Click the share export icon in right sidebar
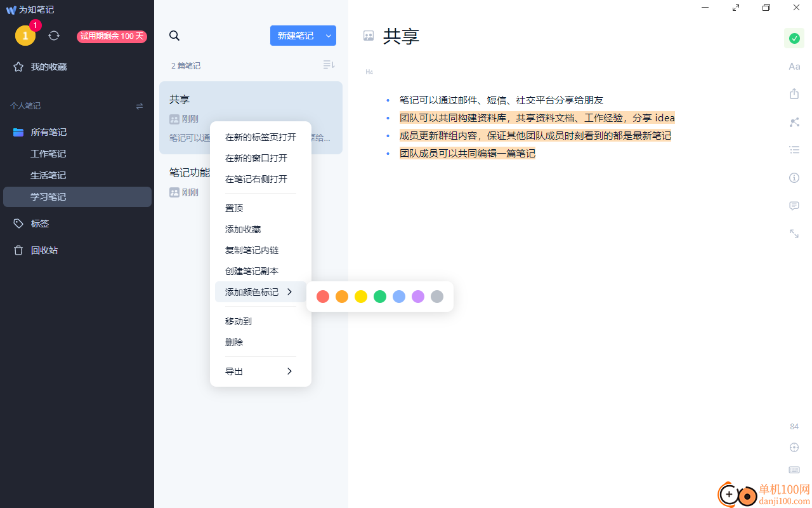 794,94
